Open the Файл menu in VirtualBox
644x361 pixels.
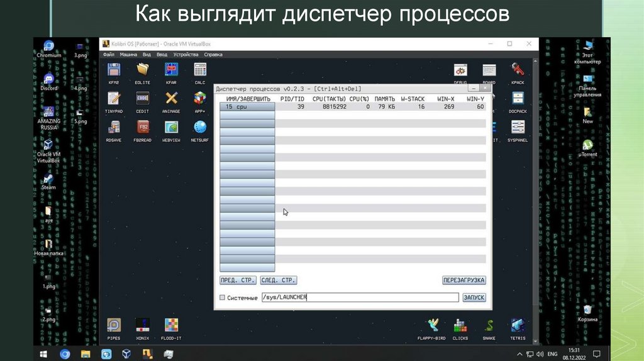108,54
